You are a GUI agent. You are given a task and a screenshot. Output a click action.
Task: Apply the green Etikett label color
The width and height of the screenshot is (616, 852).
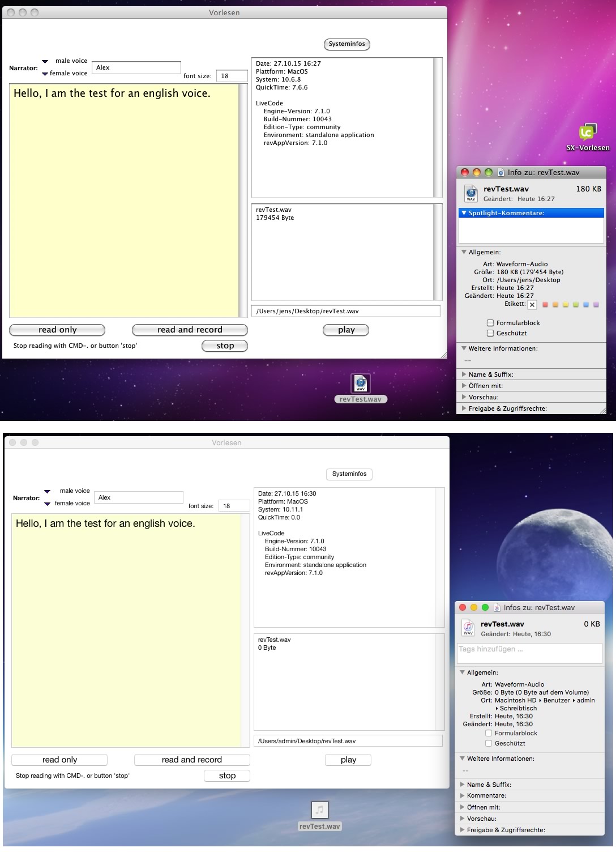pos(576,305)
